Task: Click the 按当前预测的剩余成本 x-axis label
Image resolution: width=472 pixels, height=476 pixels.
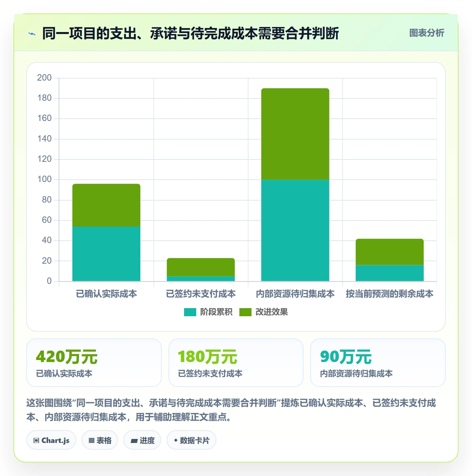Action: tap(389, 294)
